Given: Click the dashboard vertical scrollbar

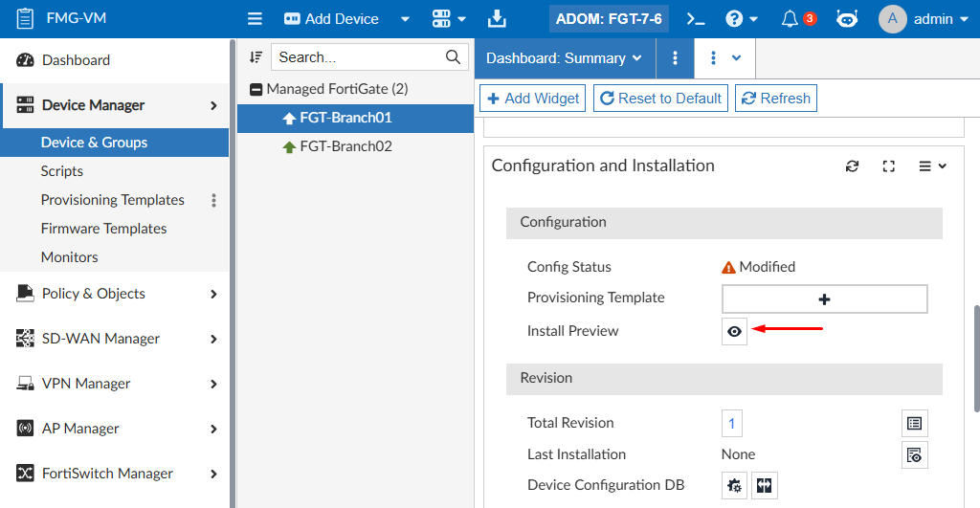Looking at the screenshot, I should click(976, 359).
